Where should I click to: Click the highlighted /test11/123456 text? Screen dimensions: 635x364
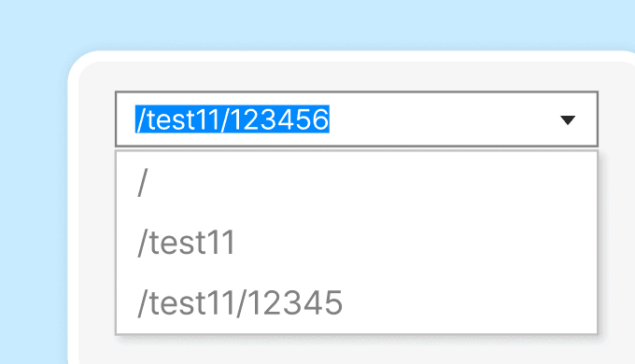coord(232,119)
